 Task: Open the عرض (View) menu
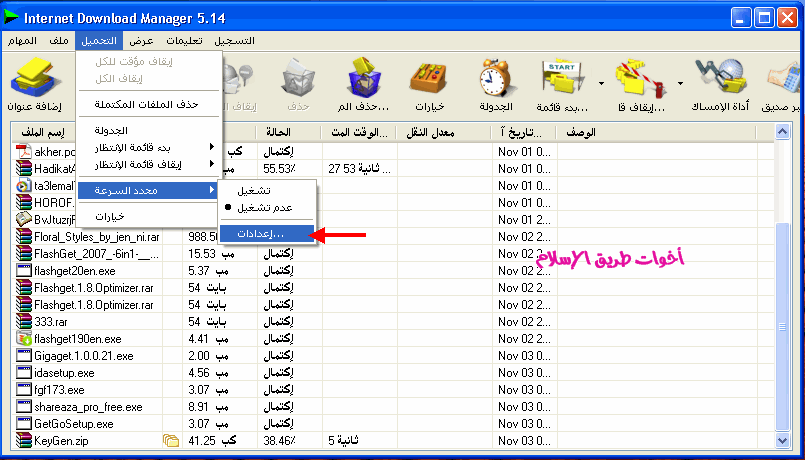(141, 41)
